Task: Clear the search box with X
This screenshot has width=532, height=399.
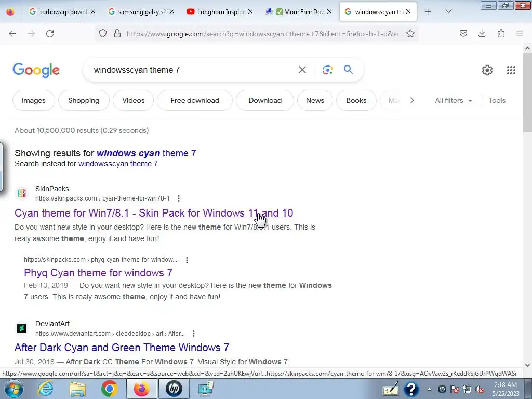Action: tap(302, 70)
